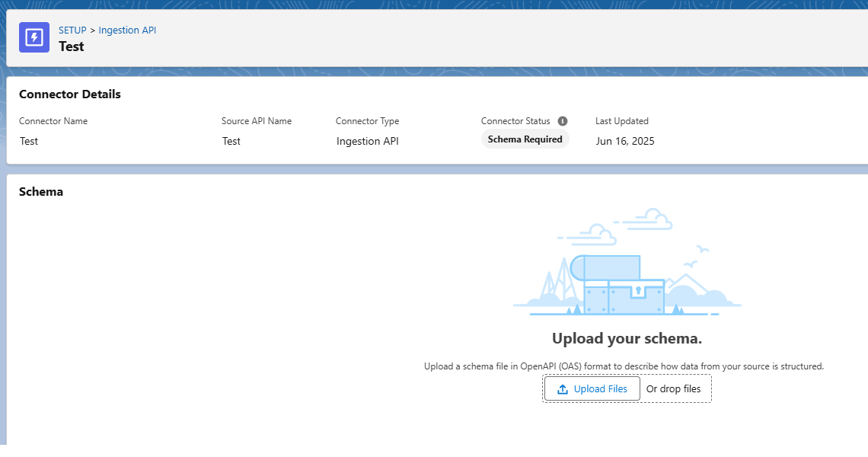Click the Connector Type value Ingestion API
868x457 pixels.
(367, 141)
